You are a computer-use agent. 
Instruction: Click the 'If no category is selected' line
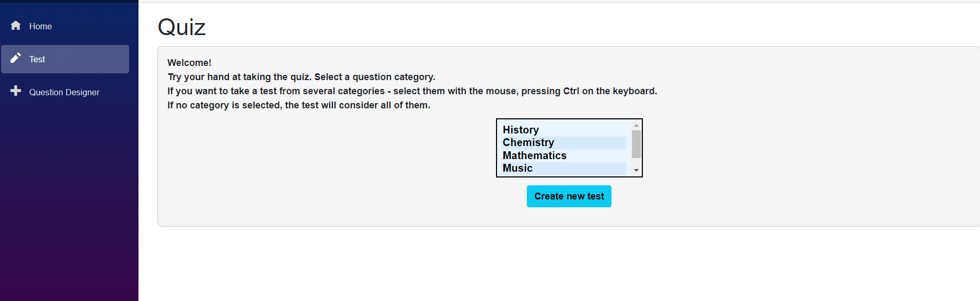pyautogui.click(x=298, y=105)
